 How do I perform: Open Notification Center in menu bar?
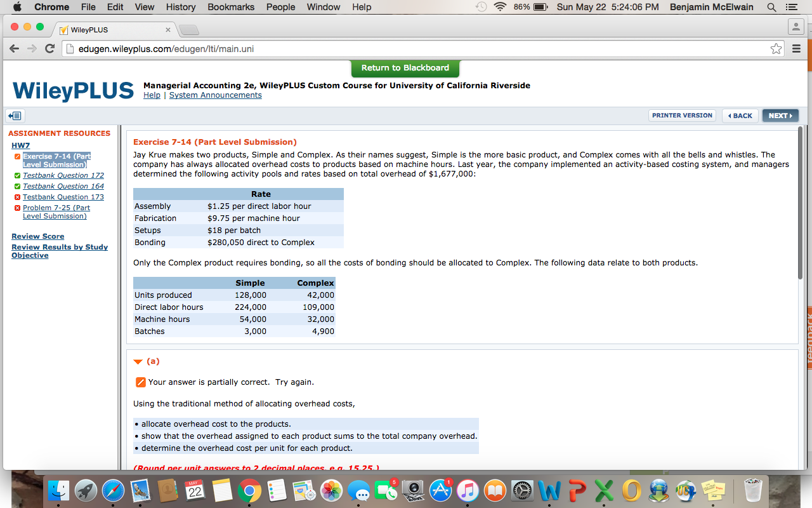click(x=790, y=7)
